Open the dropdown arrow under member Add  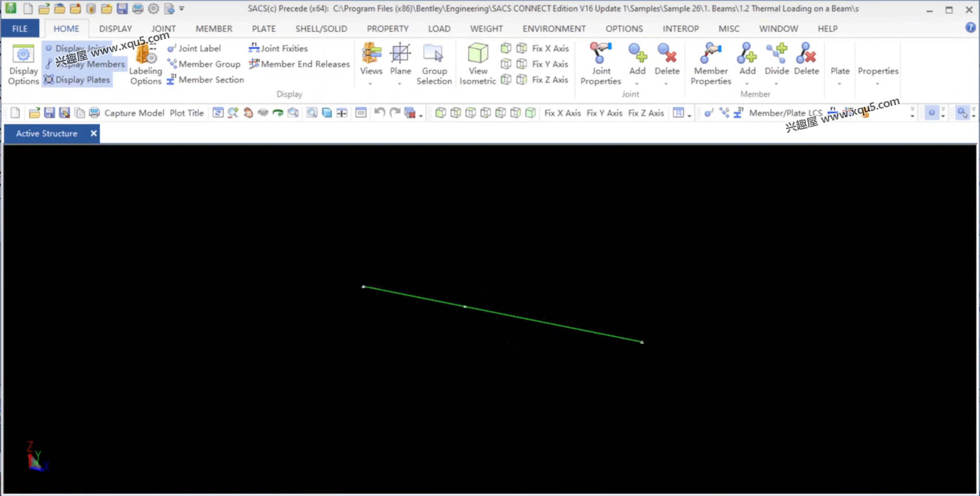coord(747,83)
